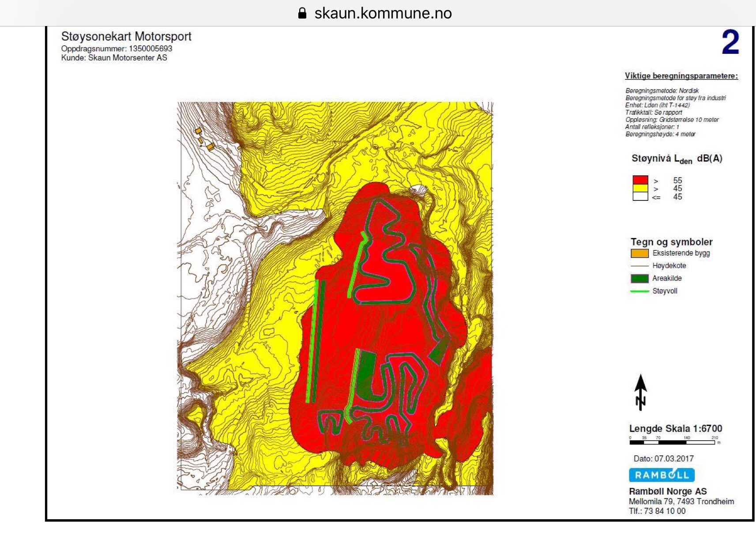Click the orange buildings on the map
This screenshot has width=756, height=536.
click(210, 146)
